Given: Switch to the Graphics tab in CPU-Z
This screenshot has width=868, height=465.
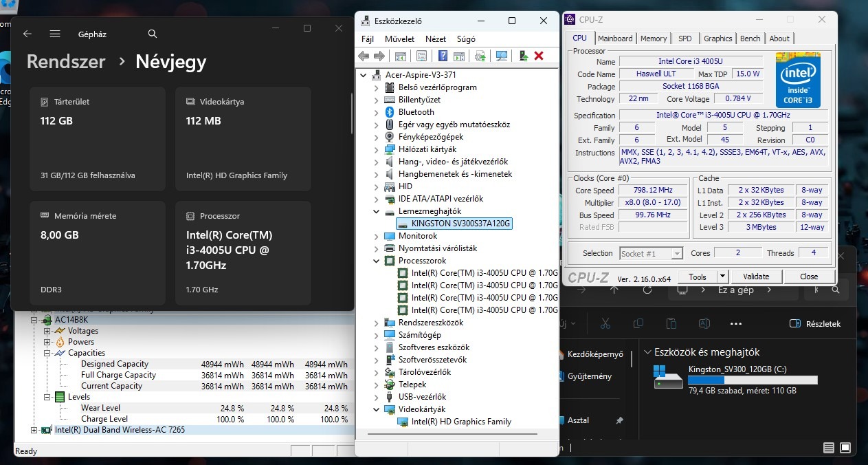Looking at the screenshot, I should pyautogui.click(x=718, y=39).
